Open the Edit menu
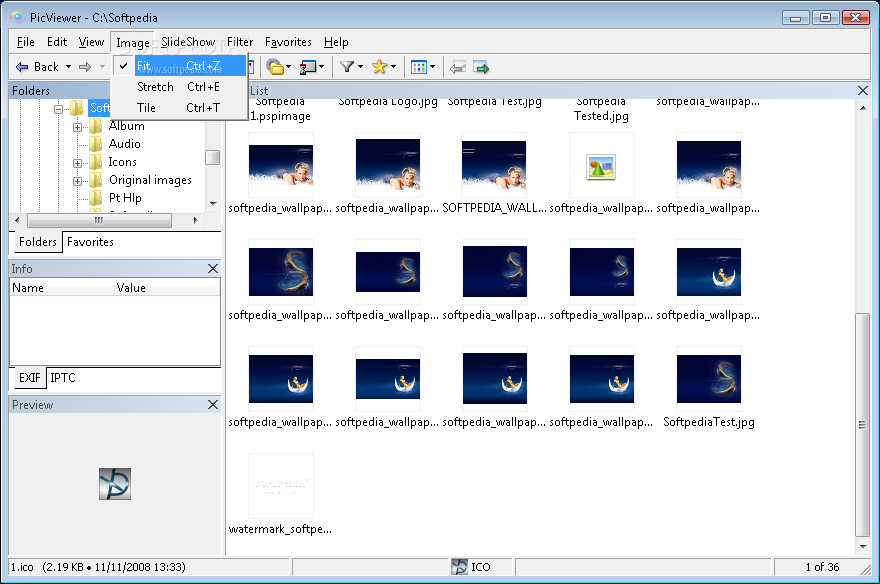The image size is (880, 584). click(x=57, y=42)
